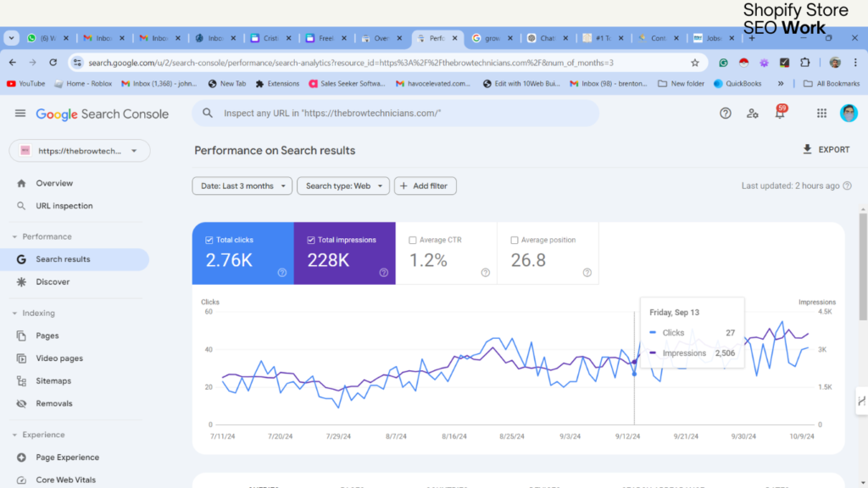This screenshot has height=488, width=868.
Task: Collapse the Indexing section
Action: 14,313
